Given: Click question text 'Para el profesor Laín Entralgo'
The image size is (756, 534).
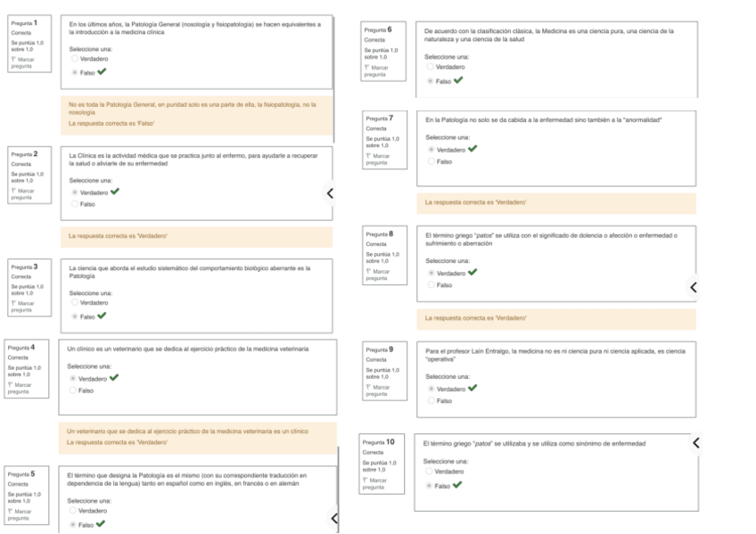Looking at the screenshot, I should click(x=555, y=355).
